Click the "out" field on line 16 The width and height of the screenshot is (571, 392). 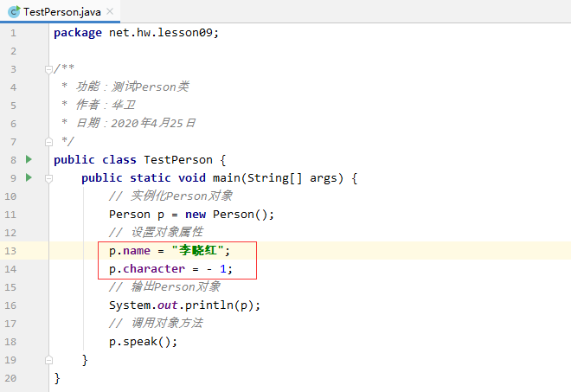click(168, 305)
